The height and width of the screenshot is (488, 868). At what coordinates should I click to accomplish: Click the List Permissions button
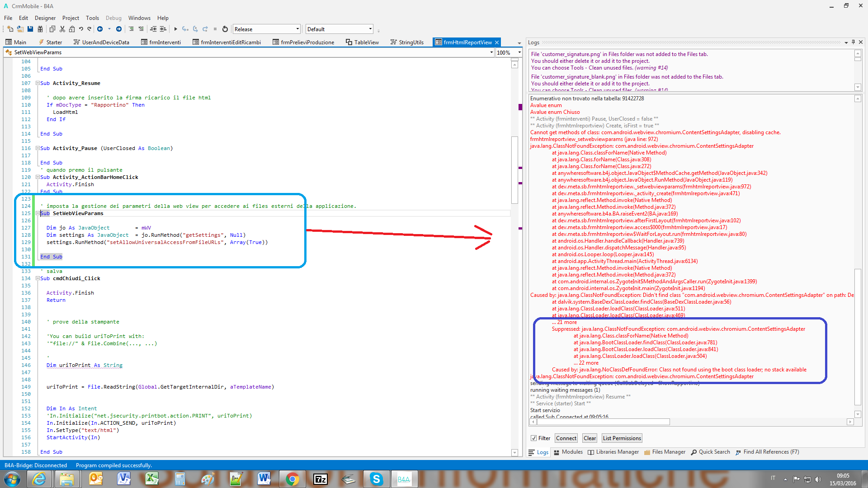622,438
